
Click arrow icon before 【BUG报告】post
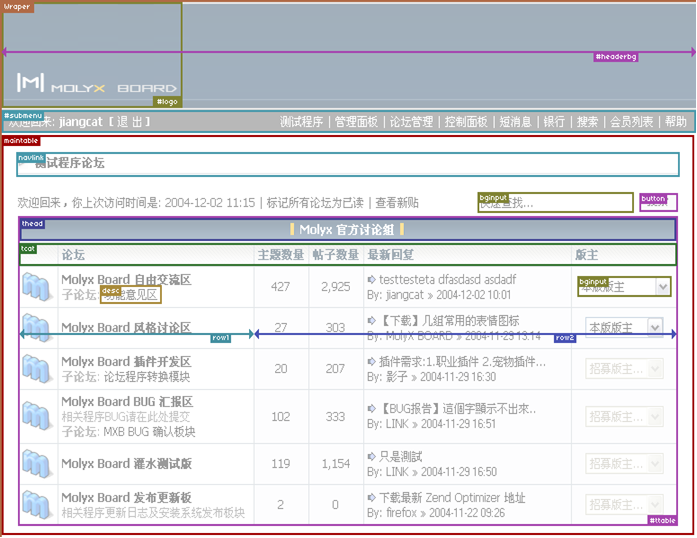pyautogui.click(x=372, y=408)
